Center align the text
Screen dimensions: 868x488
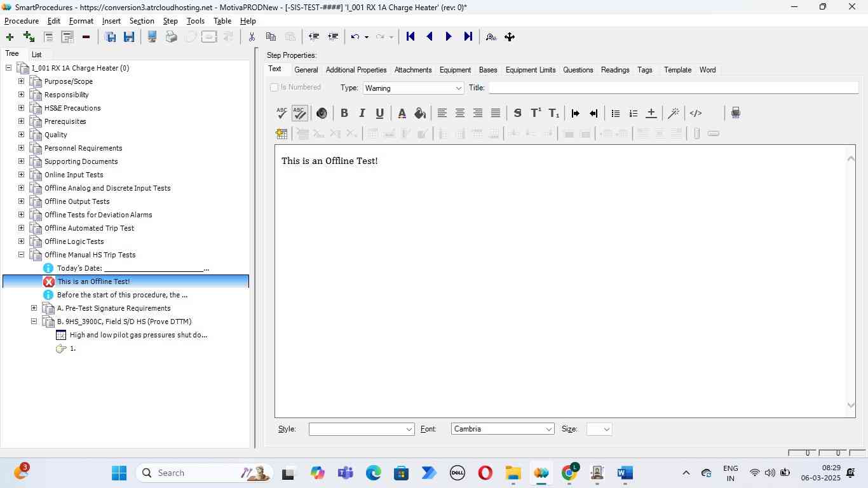click(x=460, y=113)
